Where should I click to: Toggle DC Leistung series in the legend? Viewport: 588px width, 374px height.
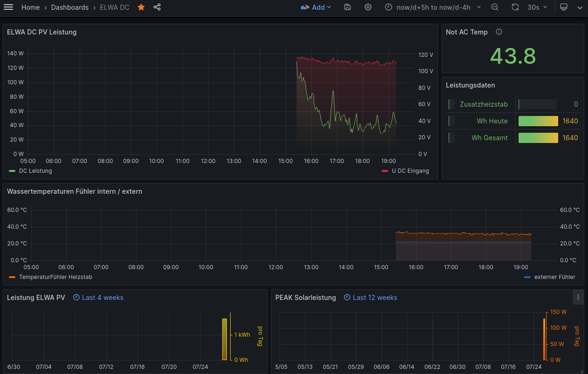(x=35, y=171)
